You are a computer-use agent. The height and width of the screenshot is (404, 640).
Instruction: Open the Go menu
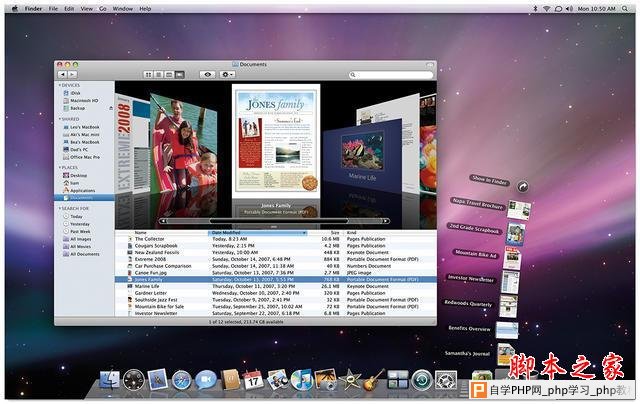click(x=103, y=9)
